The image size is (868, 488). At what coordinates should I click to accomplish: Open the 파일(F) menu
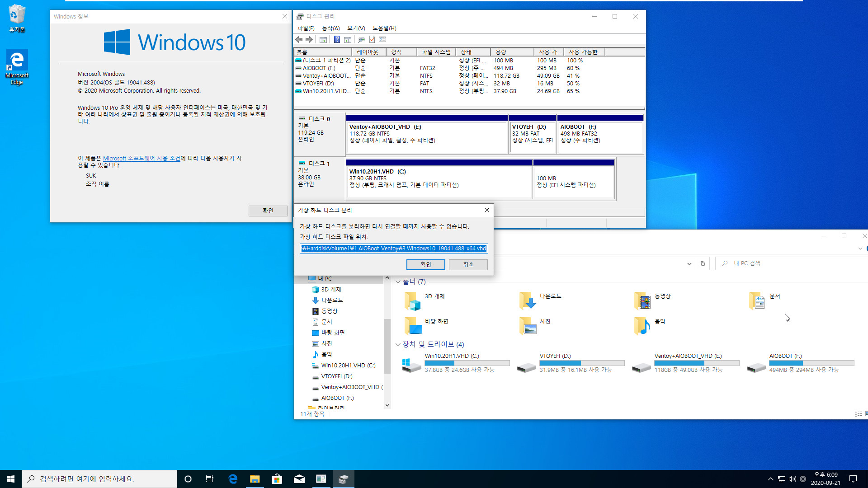tap(306, 28)
